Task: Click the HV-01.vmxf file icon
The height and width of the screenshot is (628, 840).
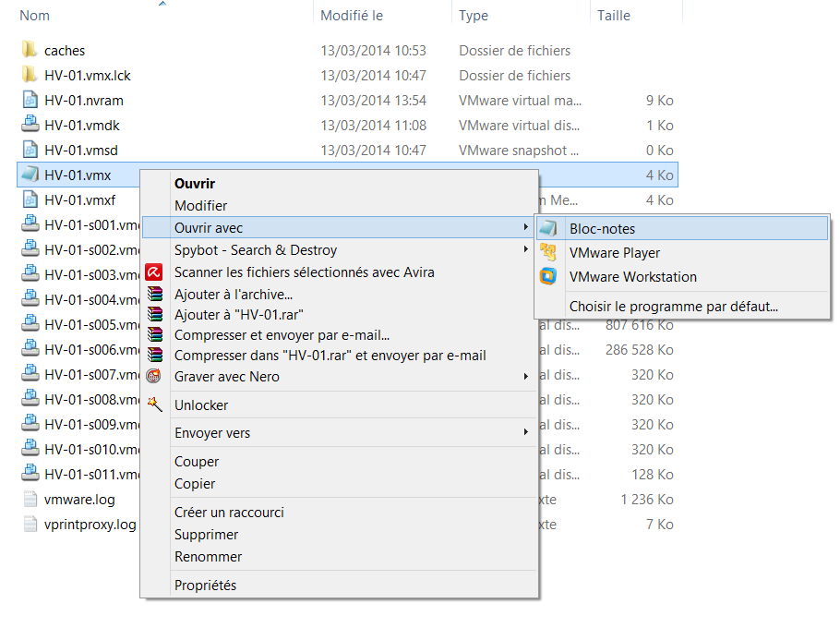Action: click(30, 199)
